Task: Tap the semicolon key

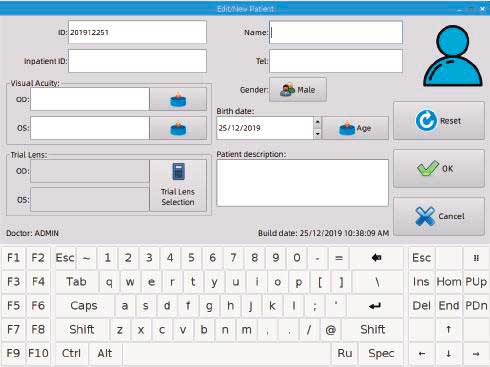Action: coord(315,306)
